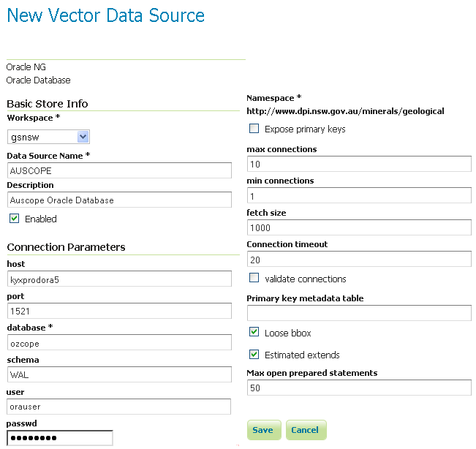Click the database field with ozcope

tap(119, 342)
